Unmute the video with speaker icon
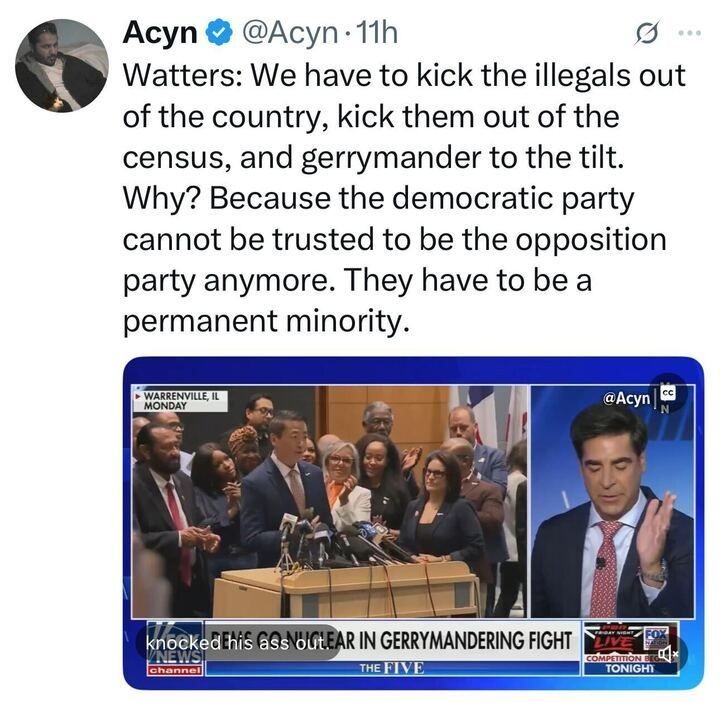720x703 pixels. [668, 653]
